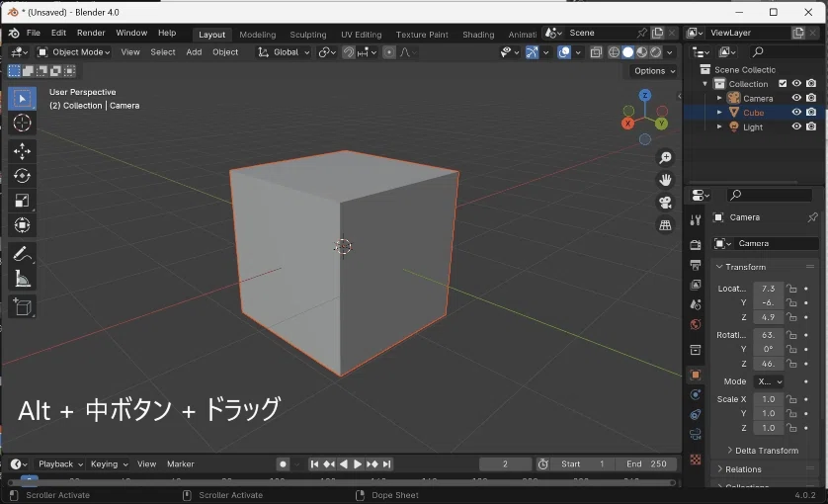Switch to orthographic view with the grid icon

coord(666,225)
